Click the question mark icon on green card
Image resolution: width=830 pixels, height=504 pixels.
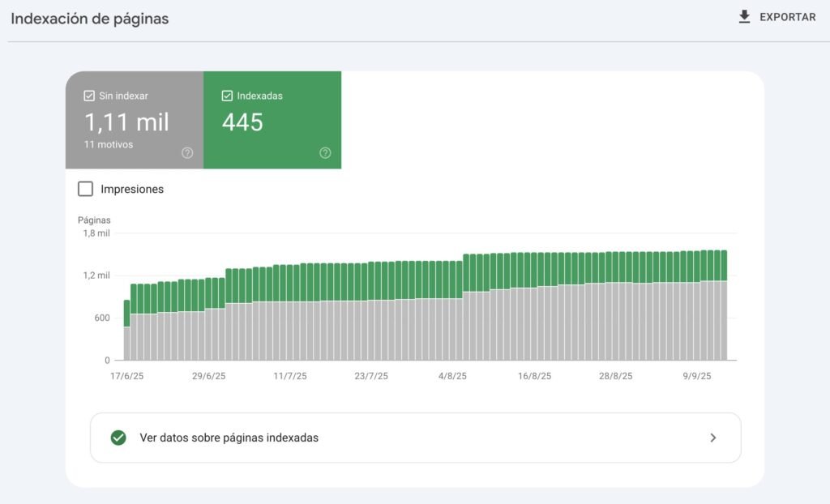[324, 152]
